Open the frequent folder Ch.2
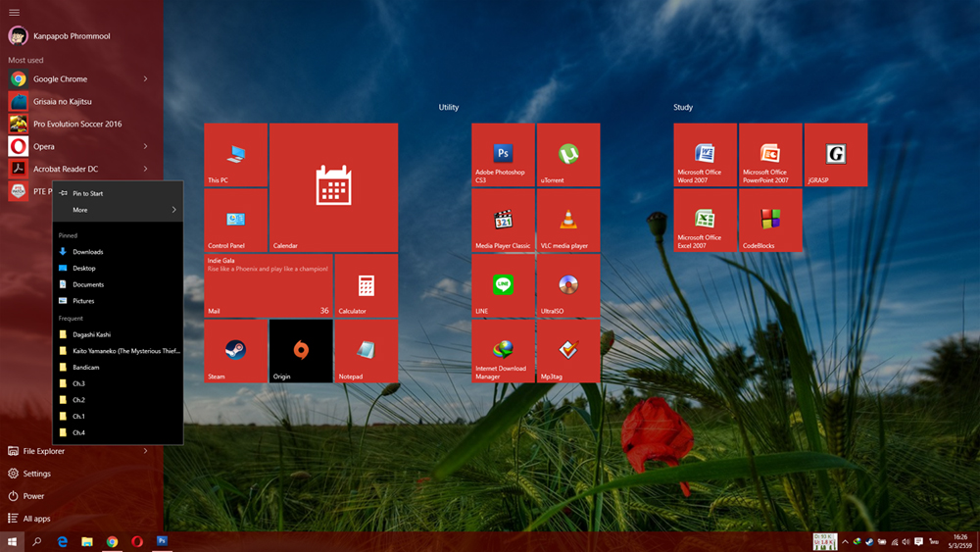The image size is (980, 552). pos(119,400)
